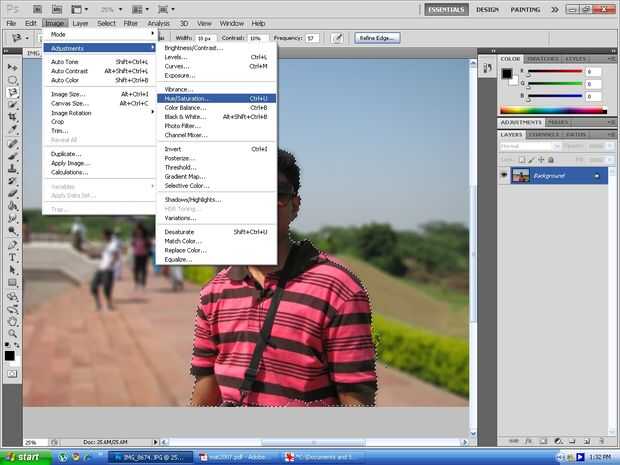Select the Dodge tool
This screenshot has width=620, height=465.
pyautogui.click(x=12, y=230)
